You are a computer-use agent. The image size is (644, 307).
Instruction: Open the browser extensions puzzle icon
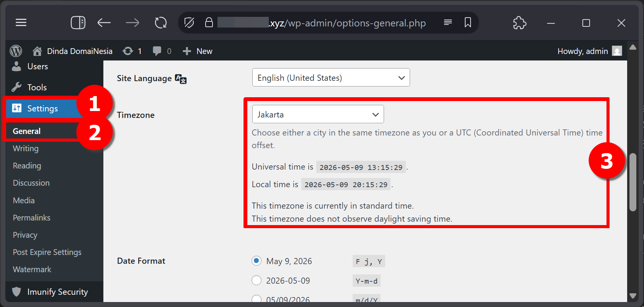click(x=520, y=23)
